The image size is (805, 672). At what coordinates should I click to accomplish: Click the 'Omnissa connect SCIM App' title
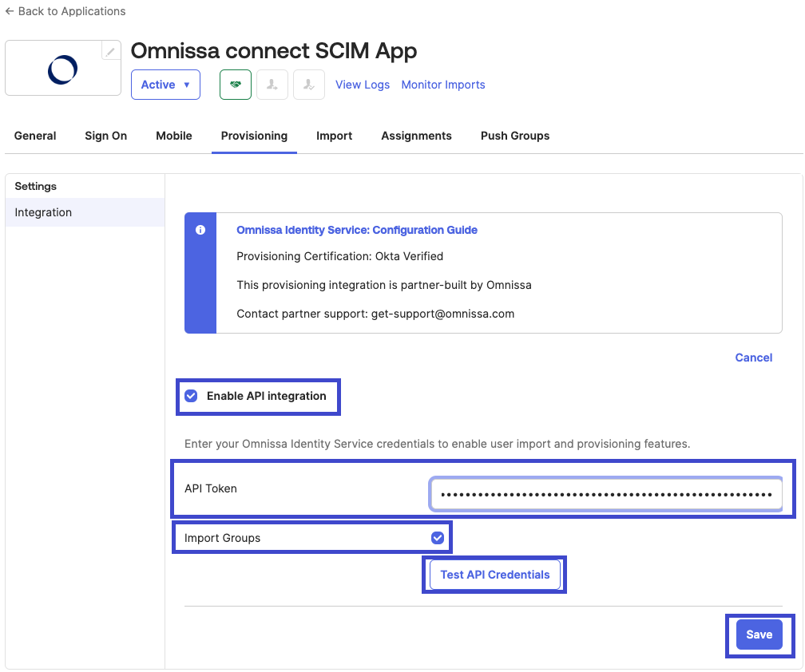coord(274,51)
